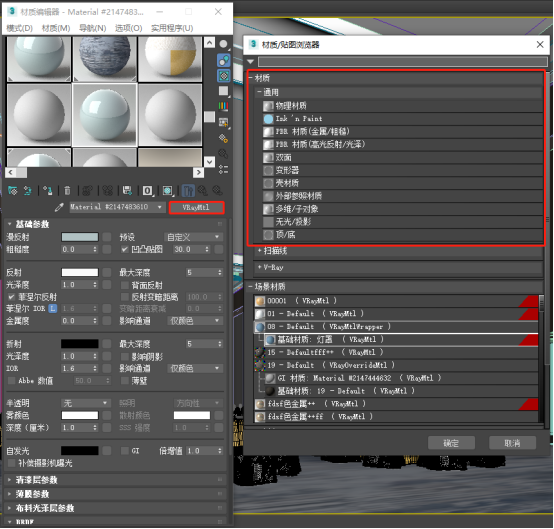The image size is (554, 529).
Task: Toggle the Backlight icon in side toolbar
Action: pos(223,60)
